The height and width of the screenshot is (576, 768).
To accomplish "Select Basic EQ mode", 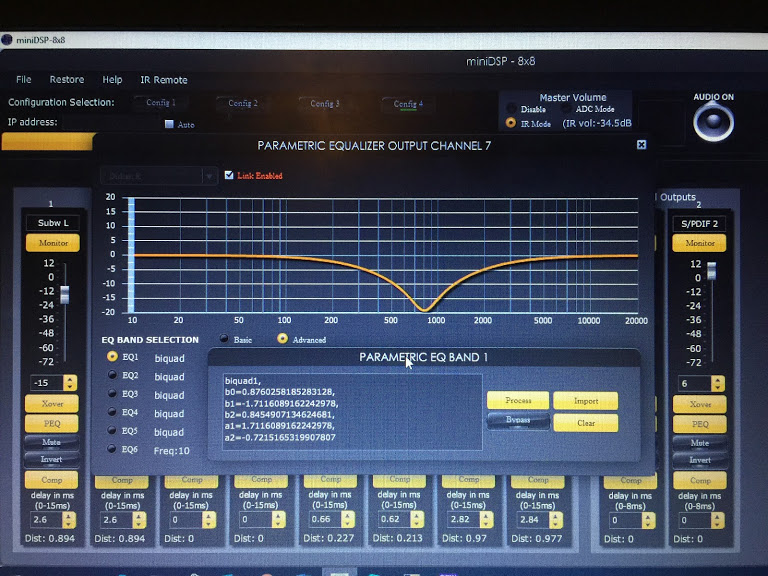I will [x=224, y=338].
